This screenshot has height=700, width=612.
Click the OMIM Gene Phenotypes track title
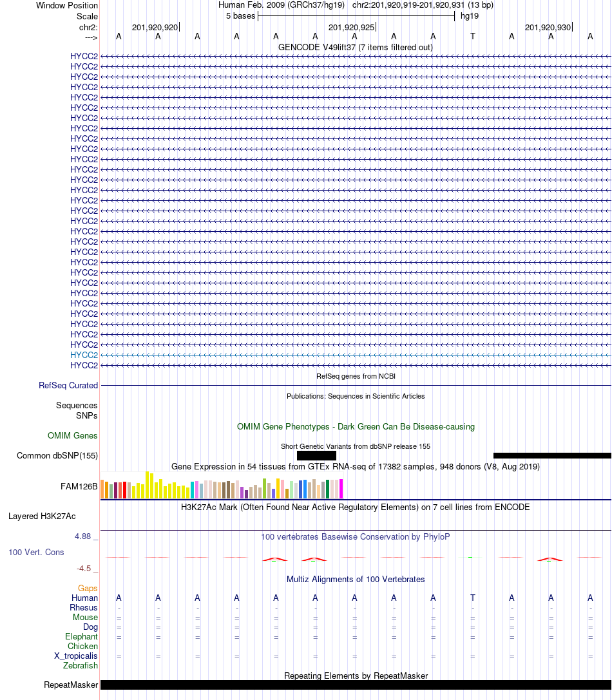[x=356, y=427]
